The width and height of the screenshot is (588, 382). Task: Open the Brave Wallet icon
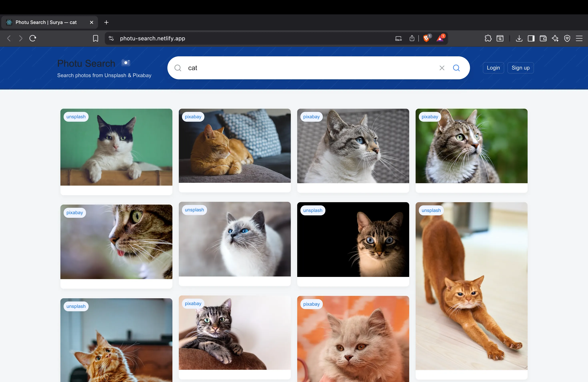543,38
